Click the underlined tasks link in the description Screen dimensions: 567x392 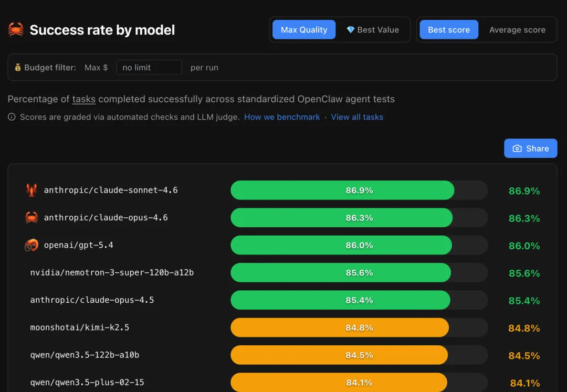(x=83, y=99)
